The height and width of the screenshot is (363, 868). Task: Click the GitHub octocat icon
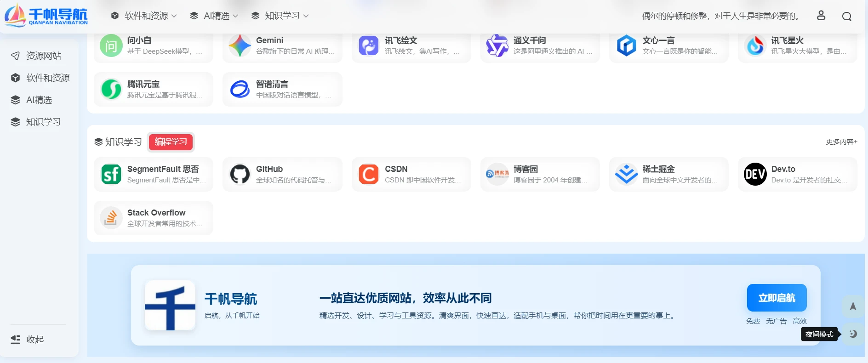(240, 175)
